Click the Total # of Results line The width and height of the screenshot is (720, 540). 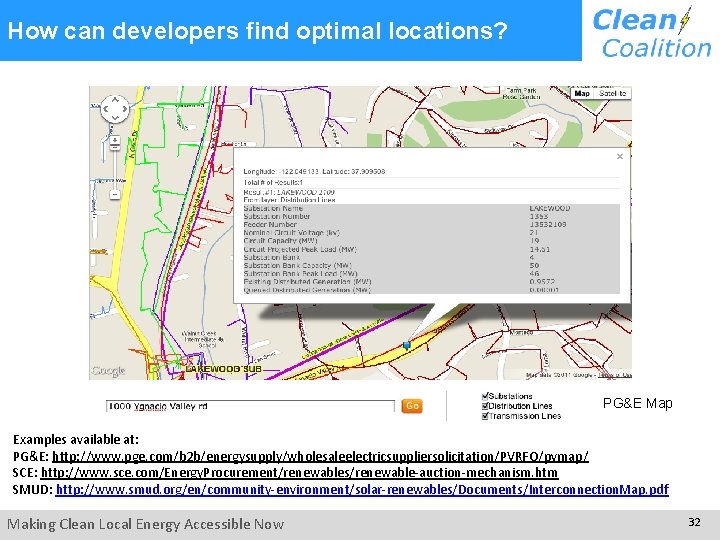click(273, 182)
